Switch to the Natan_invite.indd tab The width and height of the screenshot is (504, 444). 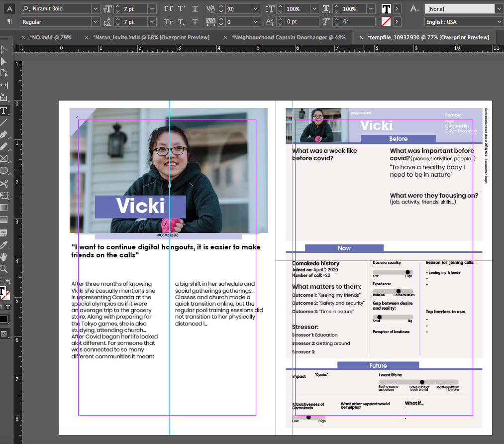pyautogui.click(x=151, y=37)
